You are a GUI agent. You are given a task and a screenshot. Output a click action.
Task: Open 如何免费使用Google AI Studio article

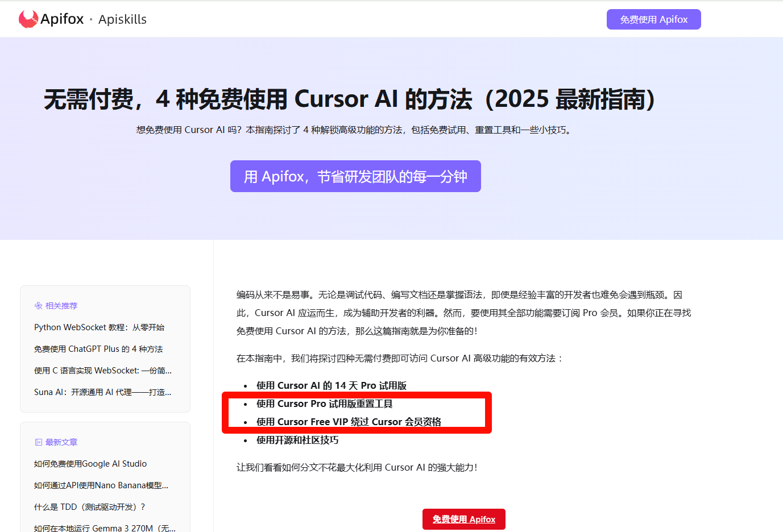(90, 464)
